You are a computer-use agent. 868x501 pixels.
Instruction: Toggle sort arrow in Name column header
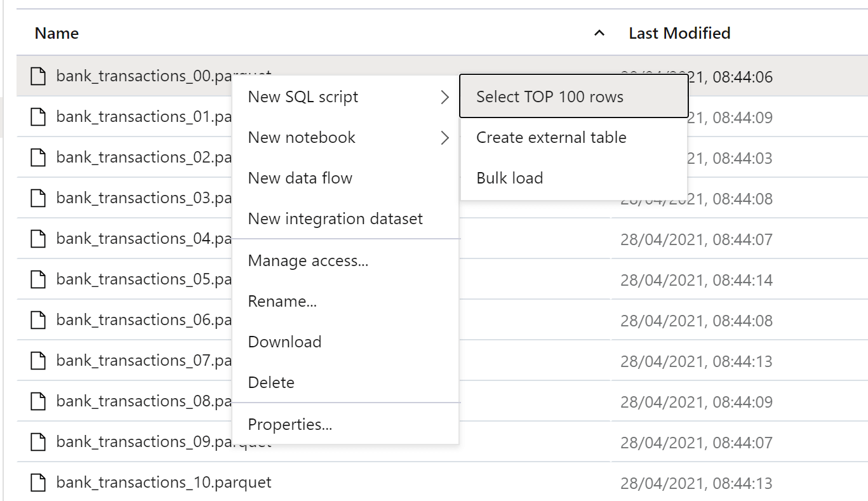click(x=599, y=34)
